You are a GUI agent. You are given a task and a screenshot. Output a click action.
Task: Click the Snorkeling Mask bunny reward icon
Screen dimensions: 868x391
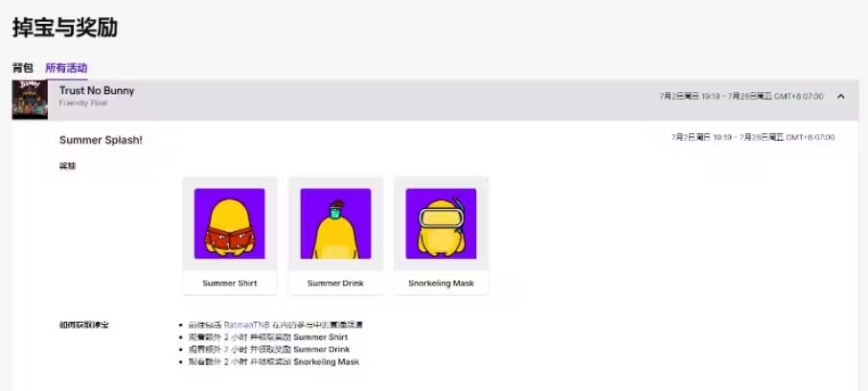(x=441, y=223)
